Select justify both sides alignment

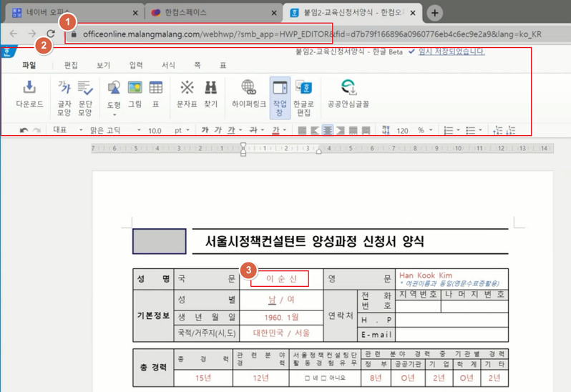click(x=302, y=130)
